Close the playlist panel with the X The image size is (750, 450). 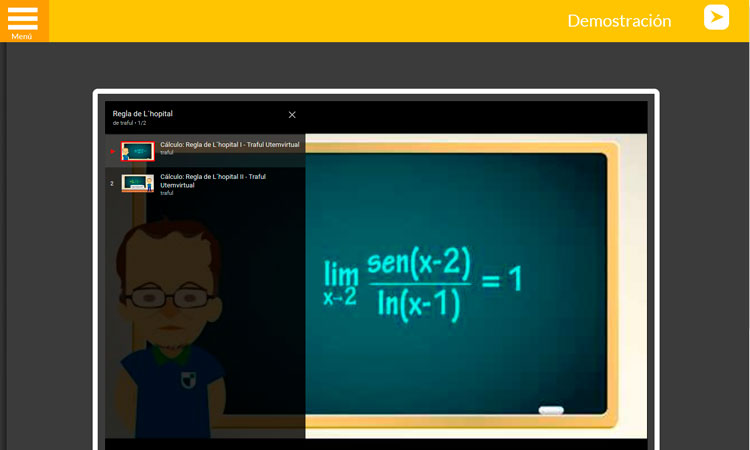point(292,115)
